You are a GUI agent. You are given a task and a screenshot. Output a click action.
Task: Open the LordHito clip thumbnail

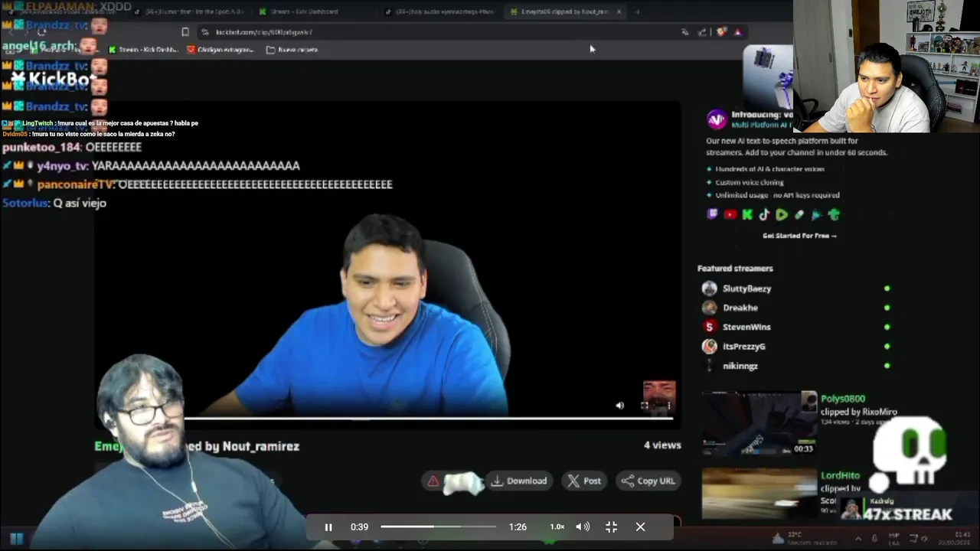coord(759,494)
